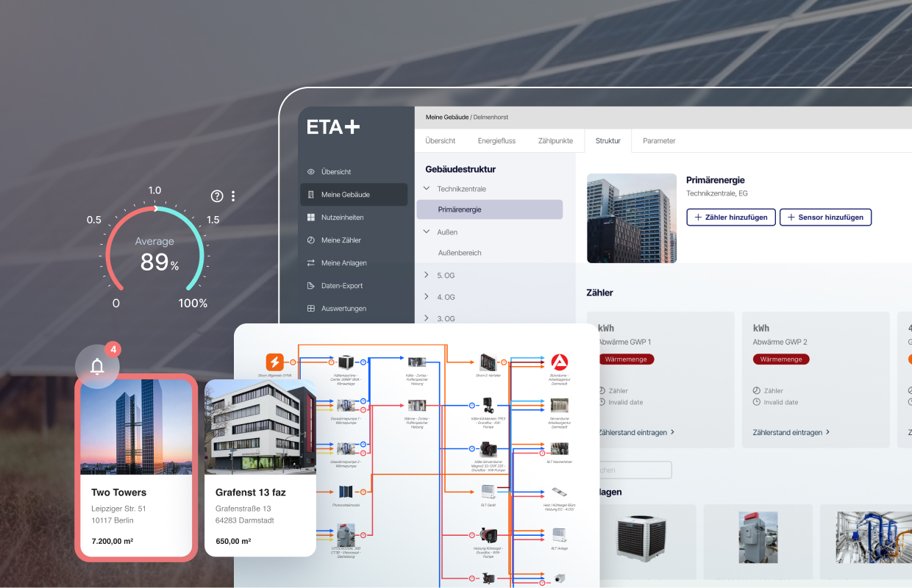Open the Zählpunkte tab
Screen dimensions: 912x588
[x=555, y=140]
